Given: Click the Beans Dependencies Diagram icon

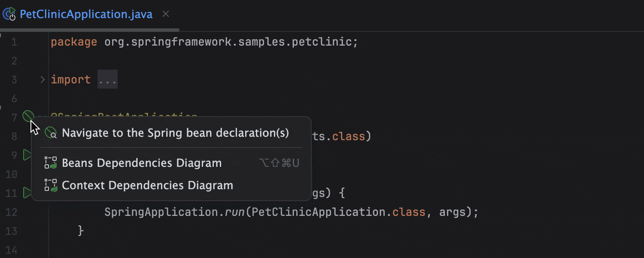Looking at the screenshot, I should click(51, 163).
